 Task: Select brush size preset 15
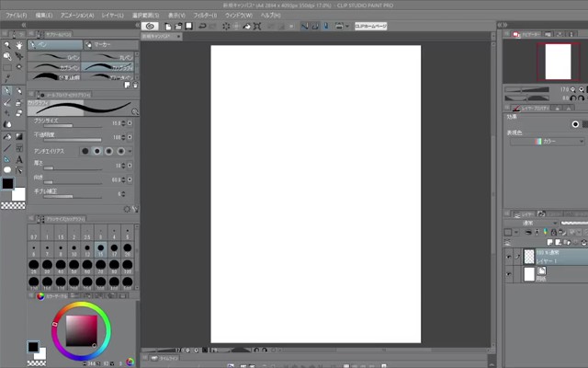(x=100, y=249)
